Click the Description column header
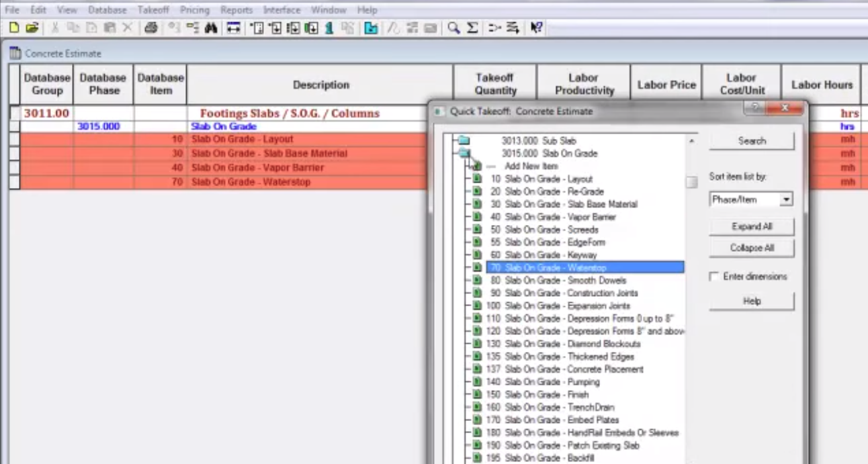Viewport: 868px width, 464px height. click(x=320, y=85)
